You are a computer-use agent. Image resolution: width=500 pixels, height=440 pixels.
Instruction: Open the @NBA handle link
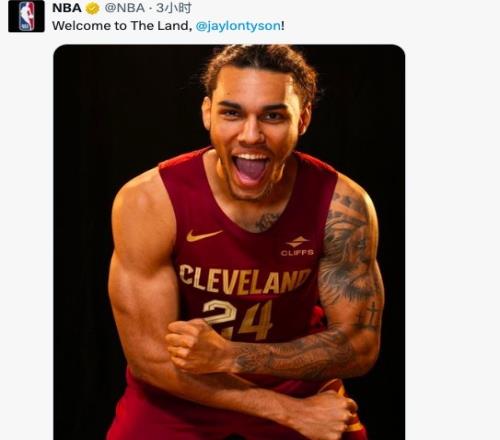[125, 8]
